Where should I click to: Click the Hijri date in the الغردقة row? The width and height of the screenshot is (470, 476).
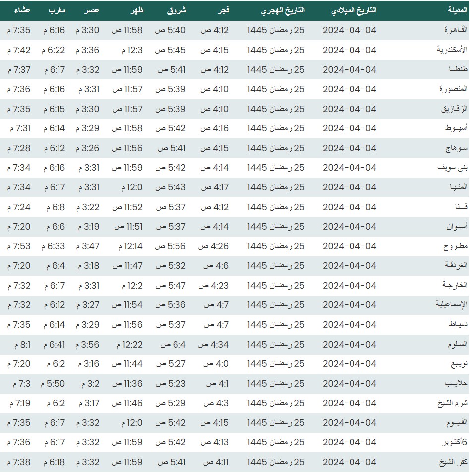[x=276, y=266]
